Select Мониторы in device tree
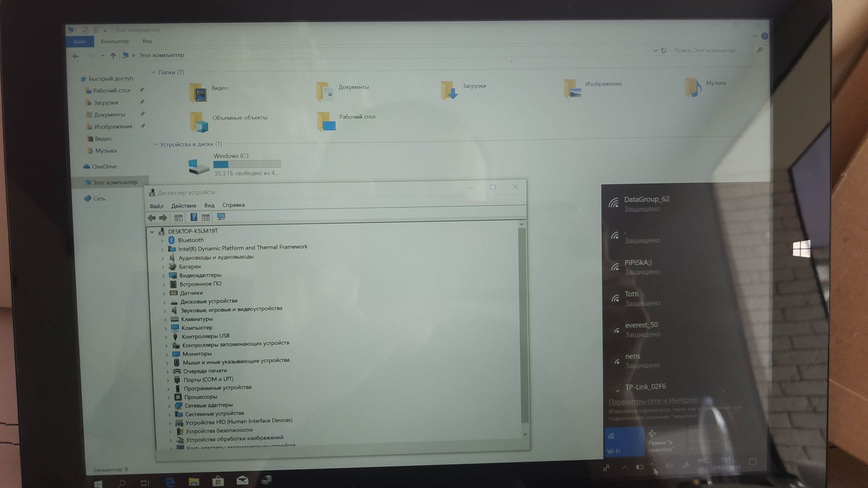This screenshot has height=488, width=868. [197, 354]
